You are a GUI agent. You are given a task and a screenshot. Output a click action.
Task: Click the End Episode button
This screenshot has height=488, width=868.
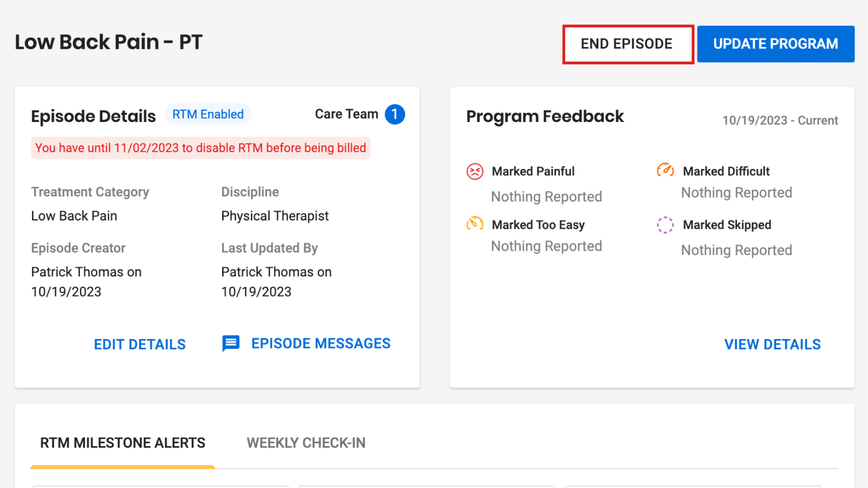point(627,44)
